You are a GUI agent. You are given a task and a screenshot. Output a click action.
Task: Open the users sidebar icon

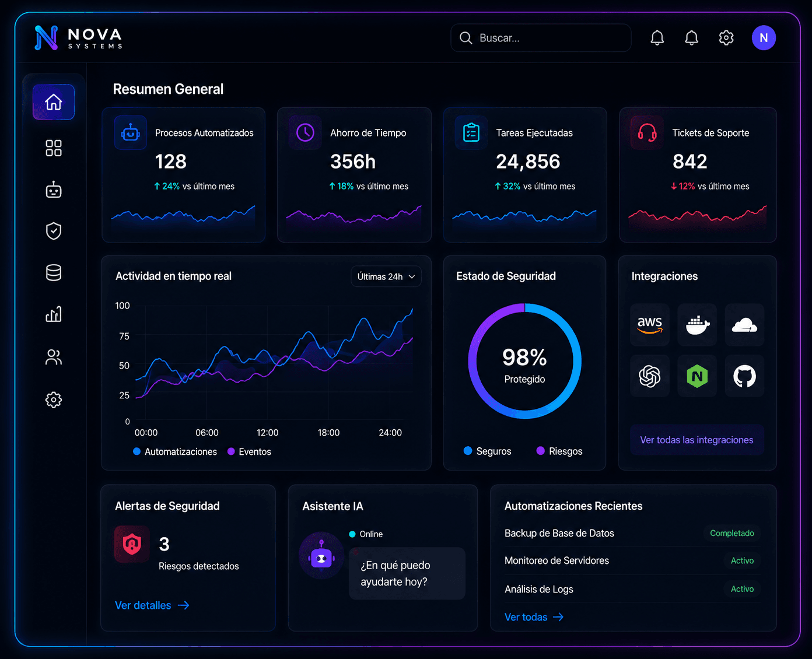(x=54, y=357)
